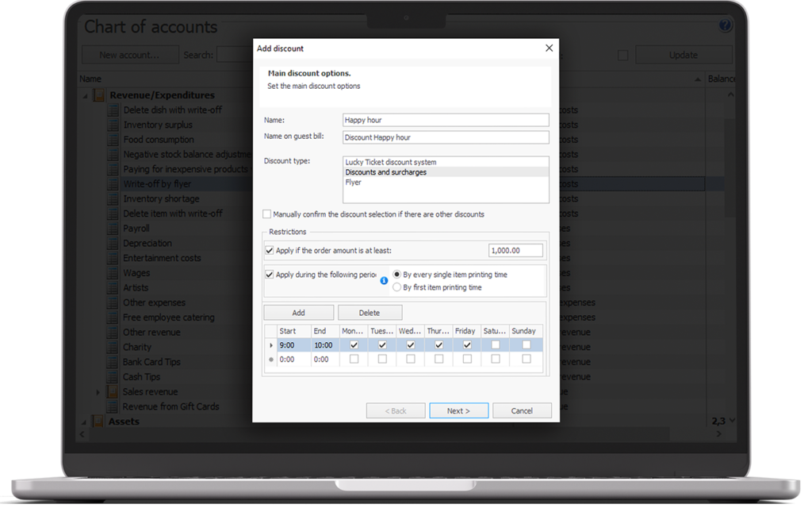
Task: Click the help question mark icon
Action: coord(726,26)
